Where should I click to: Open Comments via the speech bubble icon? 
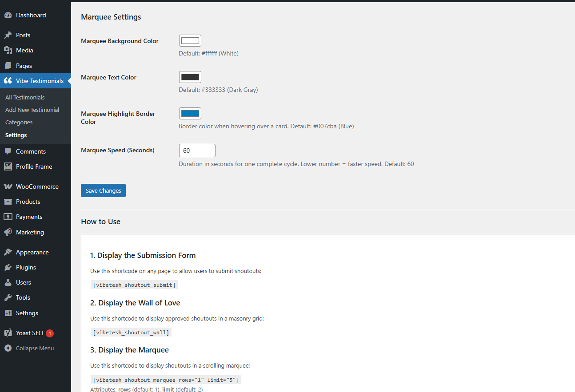click(8, 151)
